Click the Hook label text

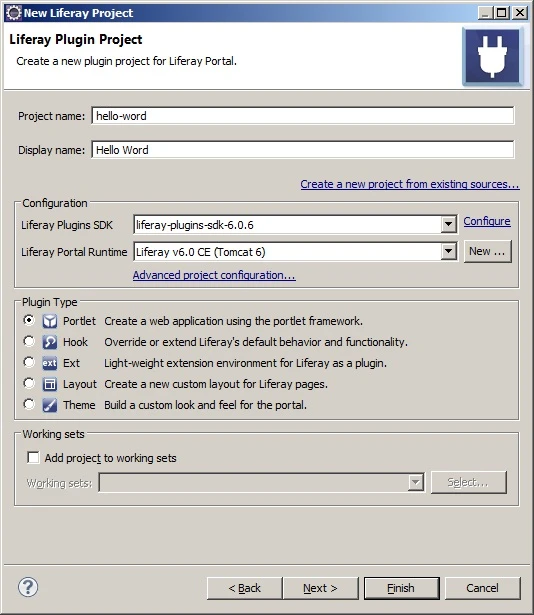(75, 342)
